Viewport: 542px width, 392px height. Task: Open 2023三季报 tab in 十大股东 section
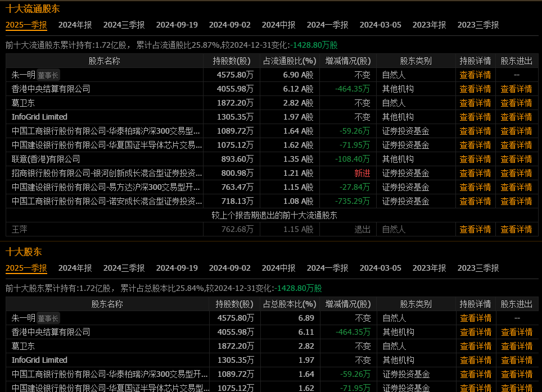click(x=478, y=268)
